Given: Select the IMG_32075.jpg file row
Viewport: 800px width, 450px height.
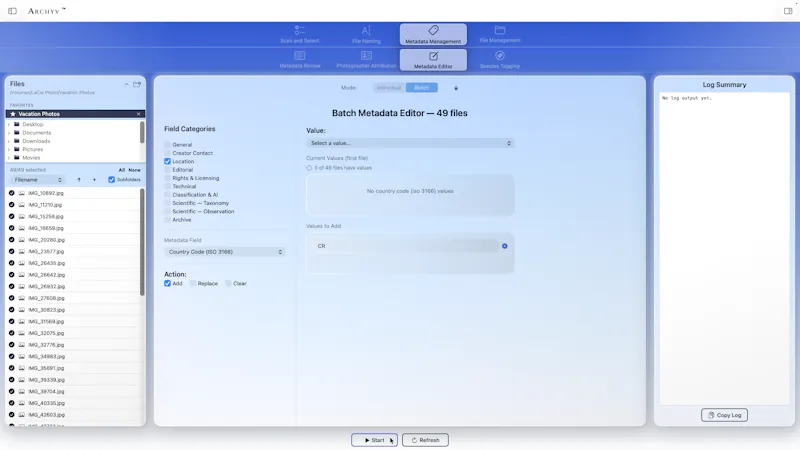Looking at the screenshot, I should (73, 333).
